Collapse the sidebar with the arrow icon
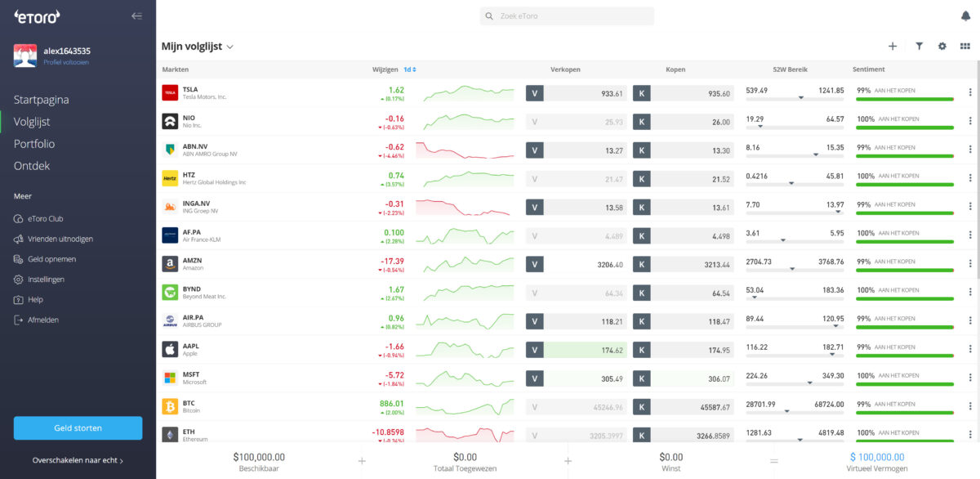980x479 pixels. 136,16
